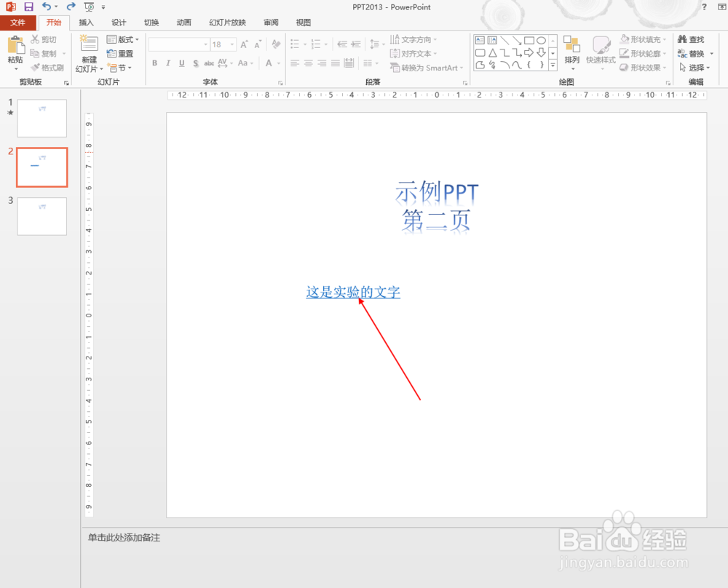
Task: Switch to Animations (动画) tab
Action: tap(184, 23)
